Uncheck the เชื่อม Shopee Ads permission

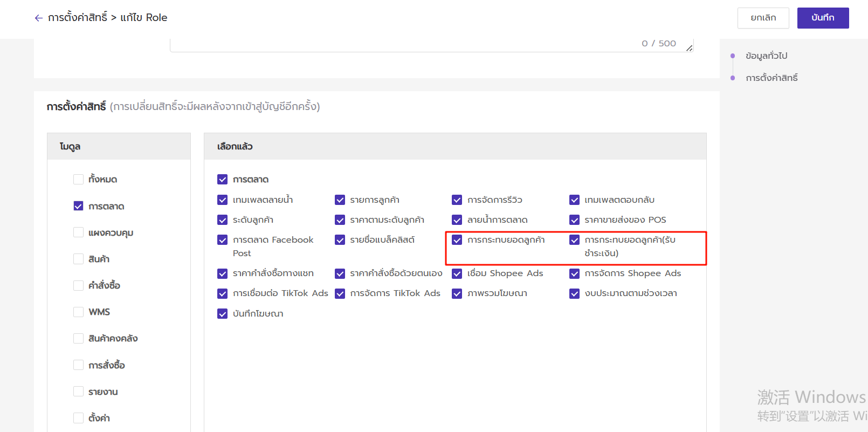[x=457, y=273]
